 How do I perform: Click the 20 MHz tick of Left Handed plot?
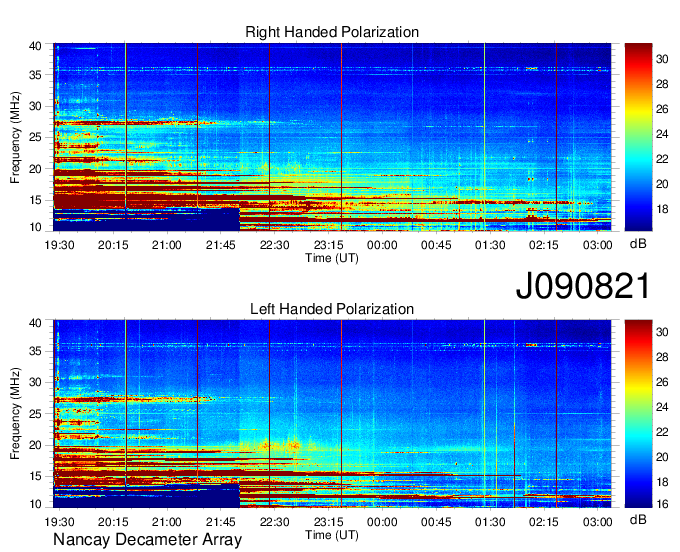click(x=35, y=445)
